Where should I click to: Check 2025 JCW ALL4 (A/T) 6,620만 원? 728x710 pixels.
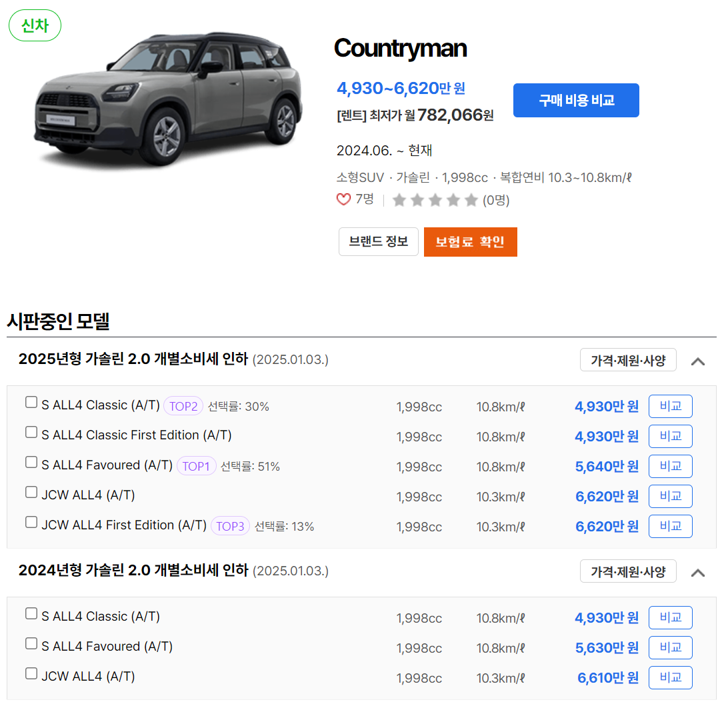tap(31, 492)
